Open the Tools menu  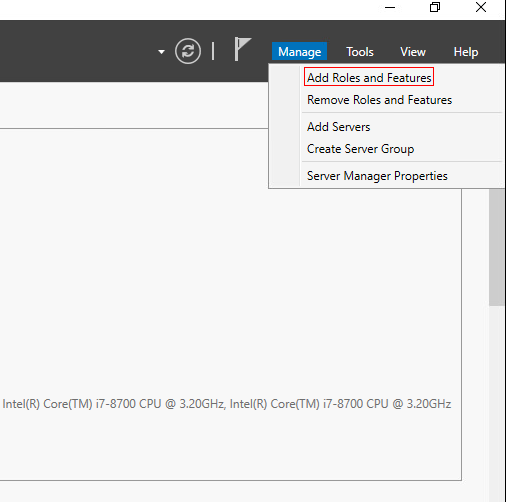tap(360, 52)
